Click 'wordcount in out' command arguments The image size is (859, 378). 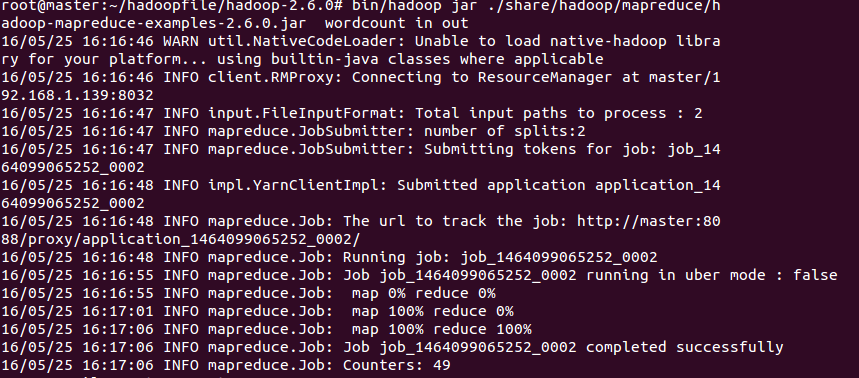(x=397, y=24)
